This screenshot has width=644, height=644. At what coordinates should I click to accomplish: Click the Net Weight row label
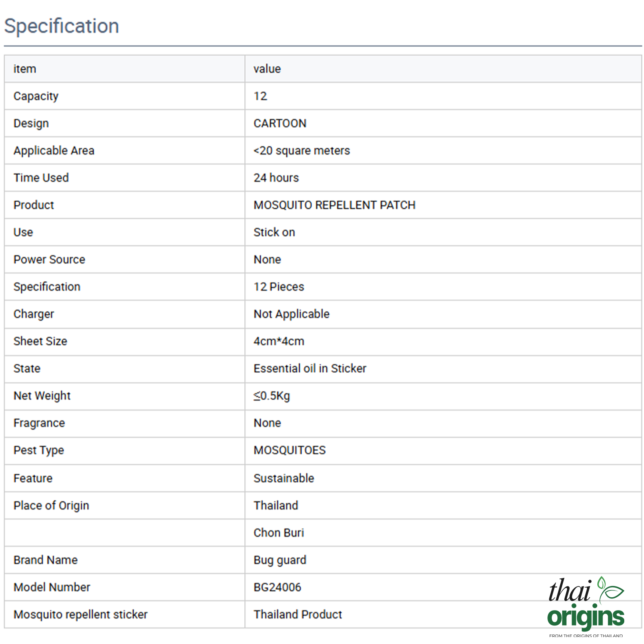[42, 396]
